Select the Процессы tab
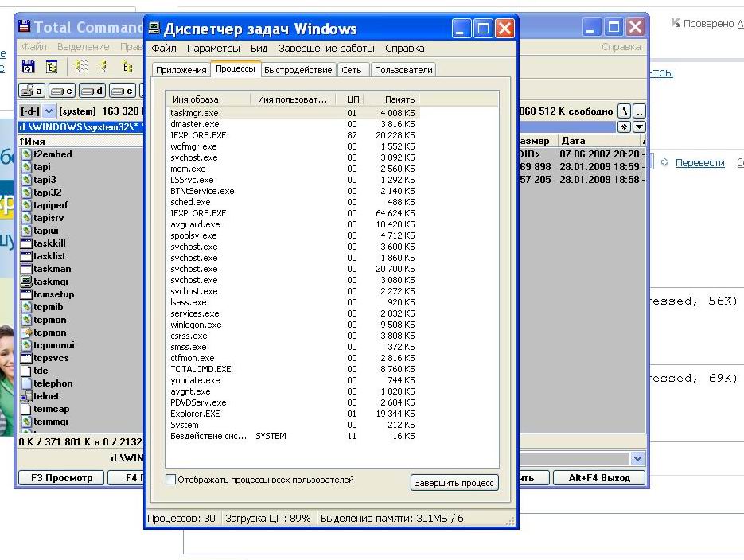This screenshot has height=560, width=744. [x=236, y=68]
